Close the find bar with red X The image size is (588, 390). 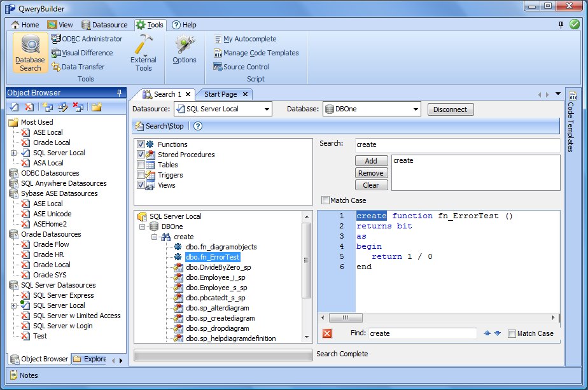(x=327, y=333)
